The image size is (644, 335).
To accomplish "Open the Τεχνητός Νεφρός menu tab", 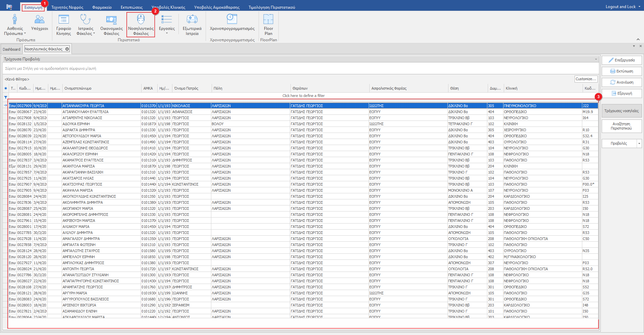I will tap(67, 7).
